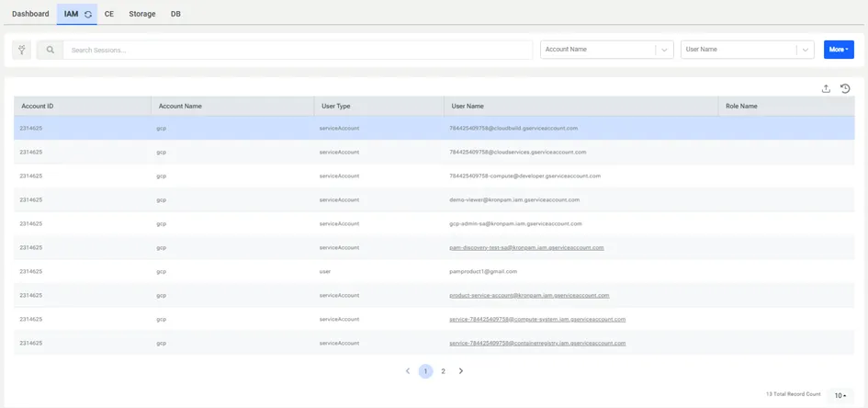The height and width of the screenshot is (408, 868).
Task: Click the magnifier search icon
Action: tap(50, 50)
